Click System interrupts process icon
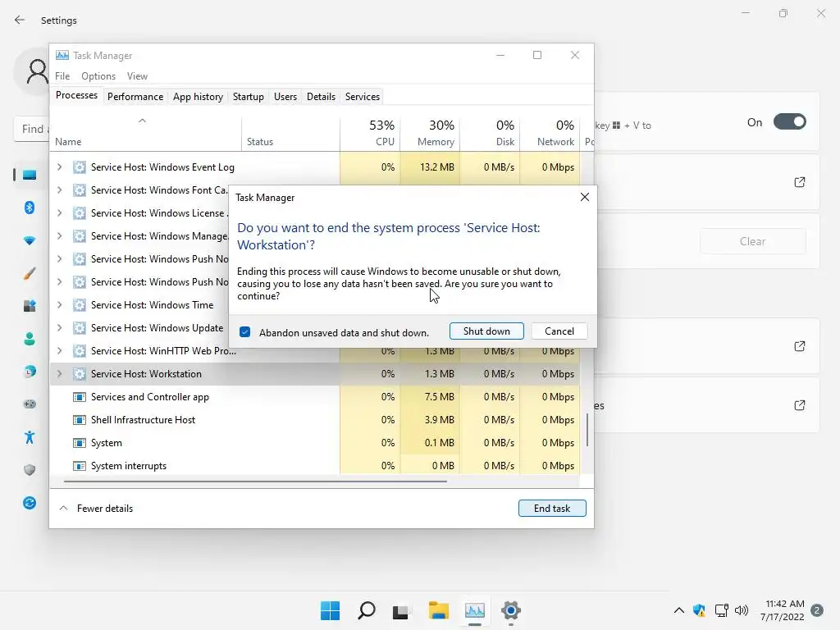 click(80, 466)
